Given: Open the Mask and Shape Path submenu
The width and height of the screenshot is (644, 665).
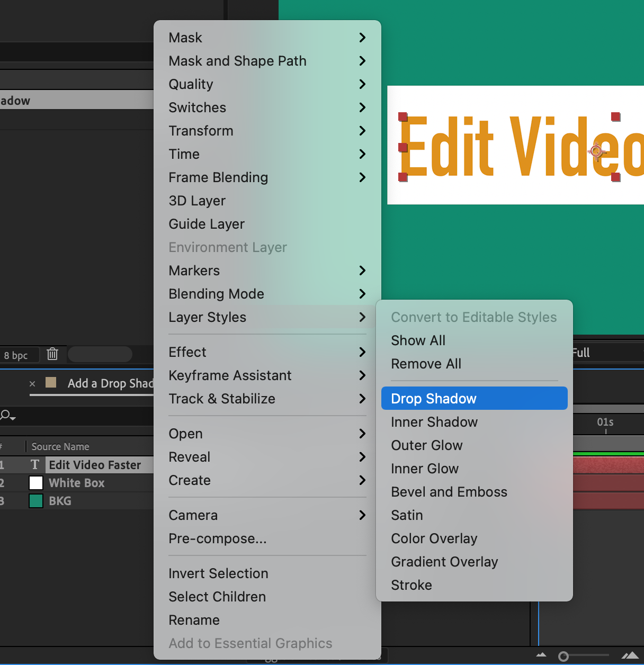Looking at the screenshot, I should 267,61.
